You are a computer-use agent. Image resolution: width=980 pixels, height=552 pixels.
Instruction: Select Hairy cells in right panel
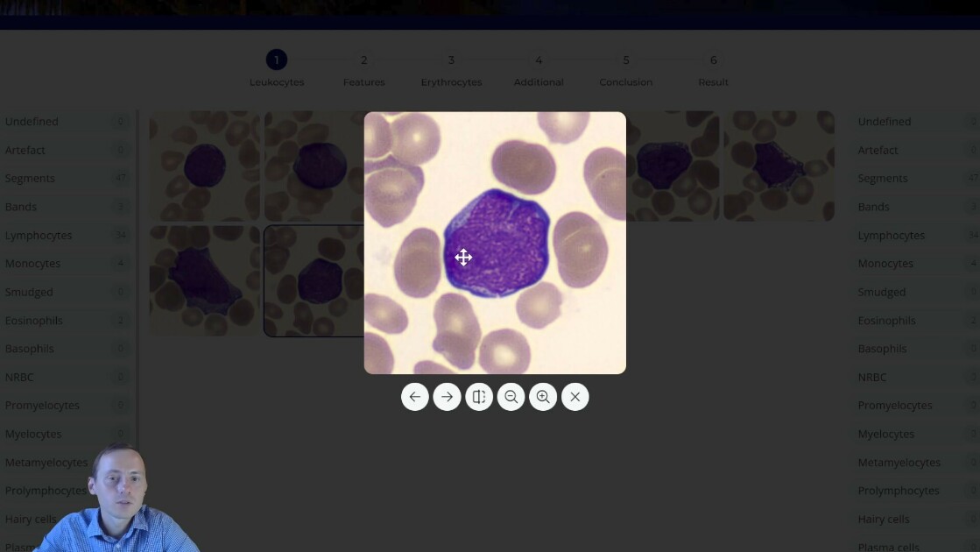pyautogui.click(x=884, y=519)
